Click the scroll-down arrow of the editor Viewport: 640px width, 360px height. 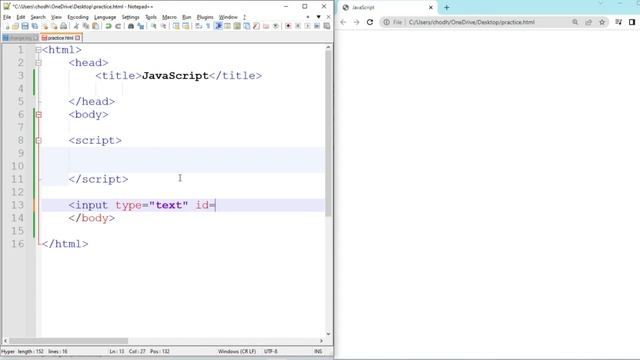(328, 334)
